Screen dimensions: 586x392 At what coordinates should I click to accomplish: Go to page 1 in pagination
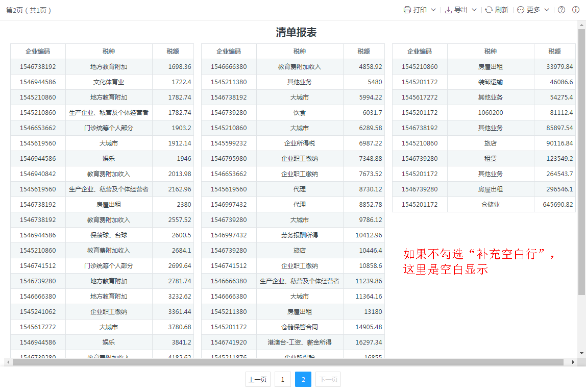282,379
